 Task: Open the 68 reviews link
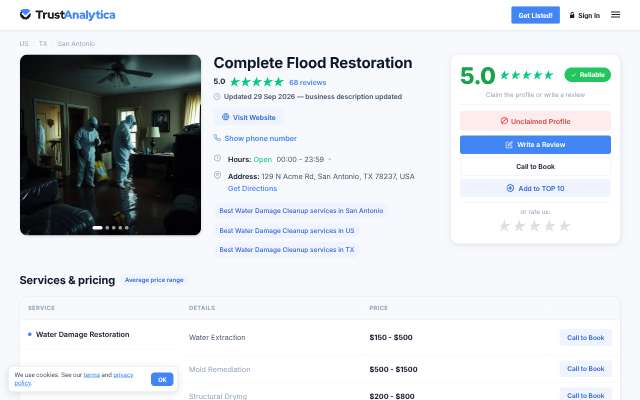coord(307,82)
